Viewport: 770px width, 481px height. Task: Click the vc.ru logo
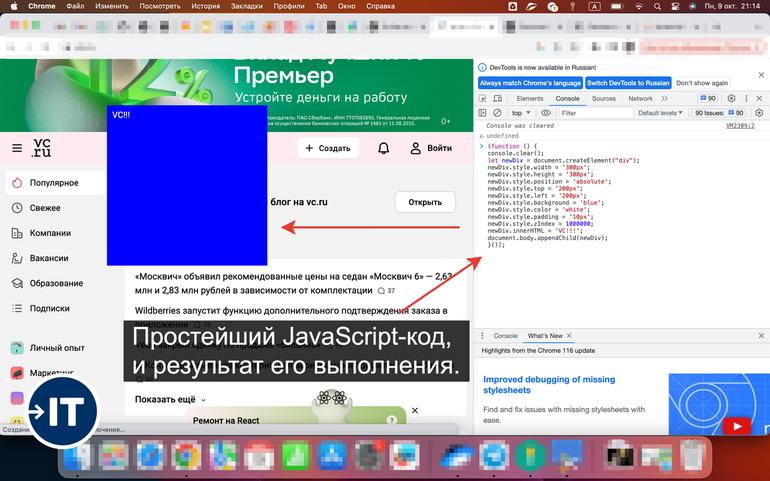(x=42, y=148)
